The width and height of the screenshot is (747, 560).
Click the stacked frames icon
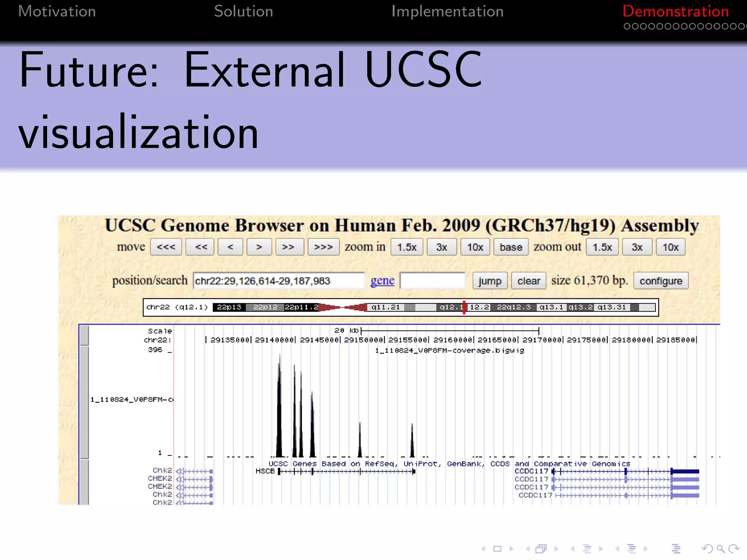pos(542,549)
